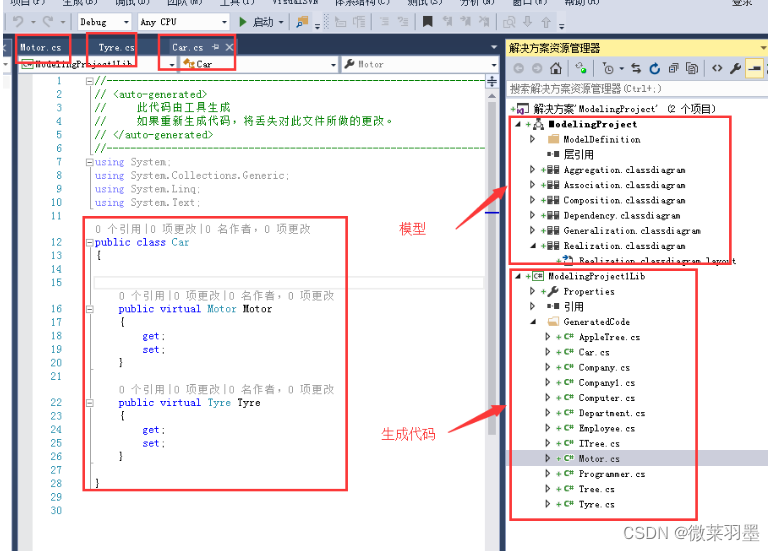Collapse the Realization.classdiagram node
Screen dimensions: 775x551
(532, 246)
